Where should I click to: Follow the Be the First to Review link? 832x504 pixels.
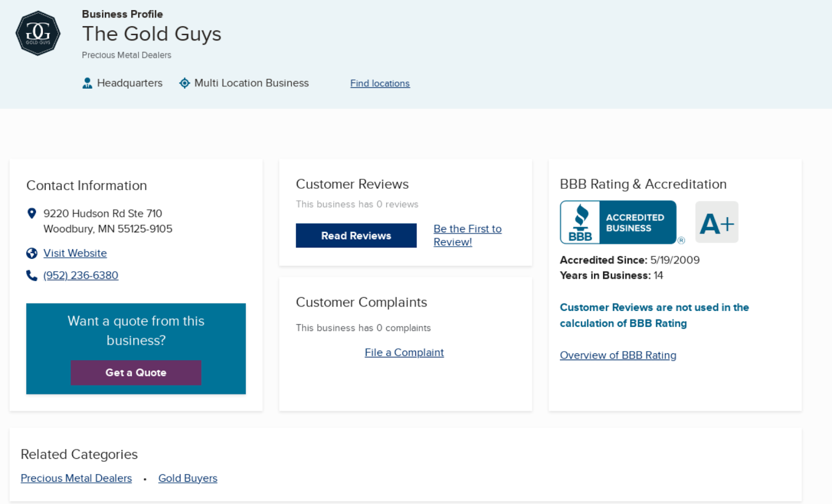(467, 235)
